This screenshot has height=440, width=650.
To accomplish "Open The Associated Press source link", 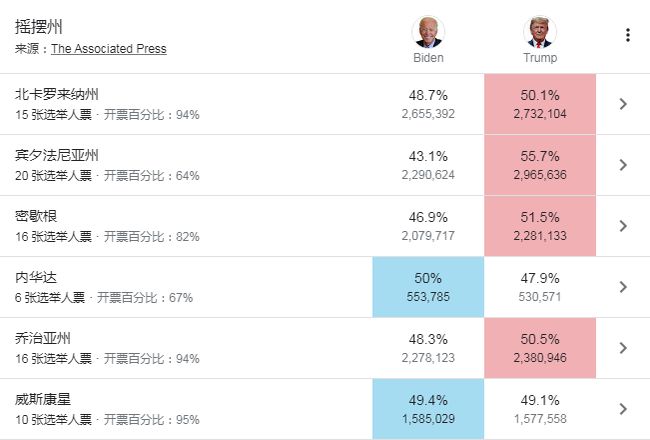I will [108, 49].
